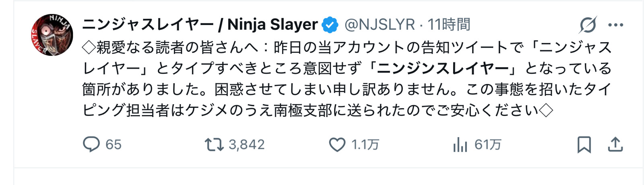The image size is (644, 185).
Task: Click the display name ニンジャスレイヤー / Ninja Slayer
Action: click(x=200, y=25)
